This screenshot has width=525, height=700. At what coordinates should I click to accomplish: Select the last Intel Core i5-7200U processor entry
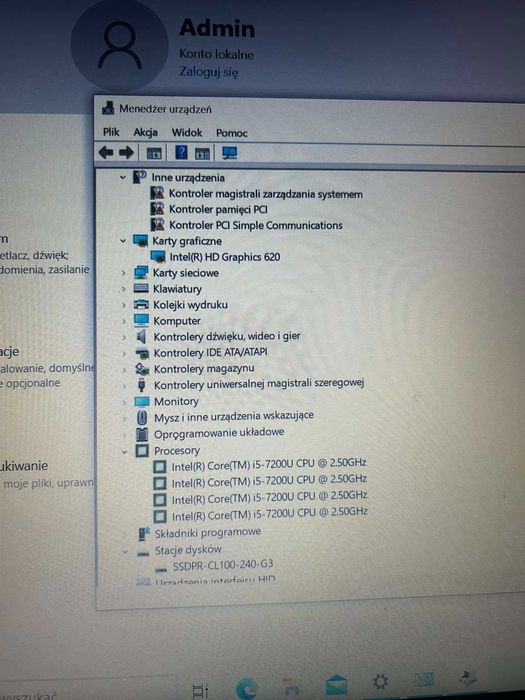click(x=270, y=514)
